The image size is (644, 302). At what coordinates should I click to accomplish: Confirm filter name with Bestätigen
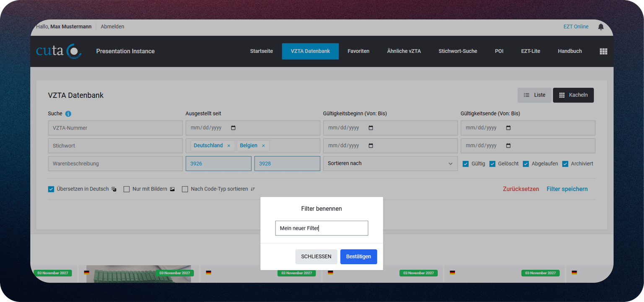(x=358, y=257)
